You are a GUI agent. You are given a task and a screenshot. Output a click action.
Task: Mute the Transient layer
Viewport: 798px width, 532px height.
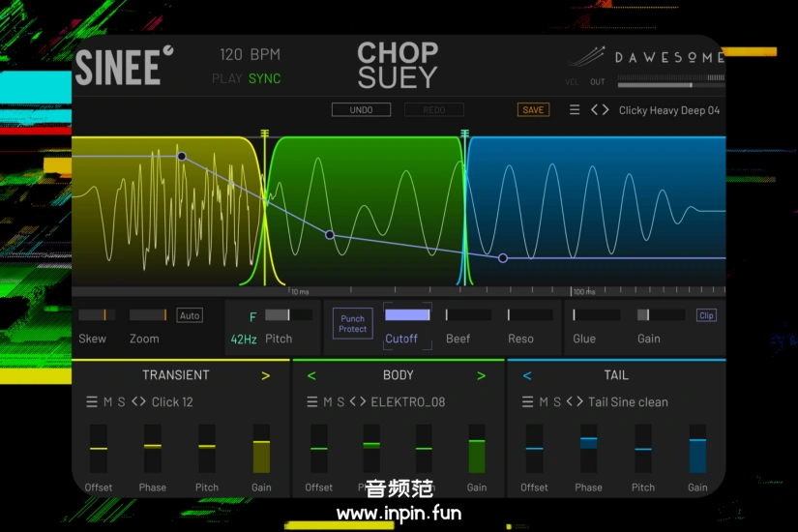click(x=108, y=402)
